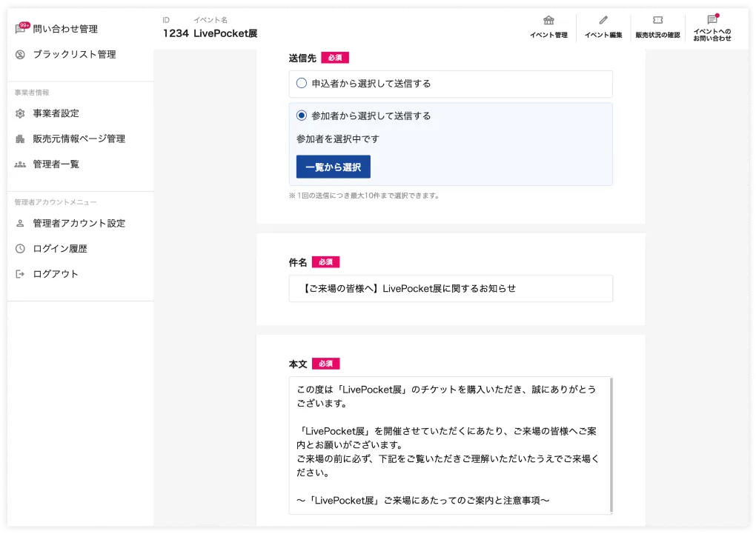The width and height of the screenshot is (756, 534).
Task: Open 販売状況の確認 ticket in top toolbar
Action: coord(657,27)
